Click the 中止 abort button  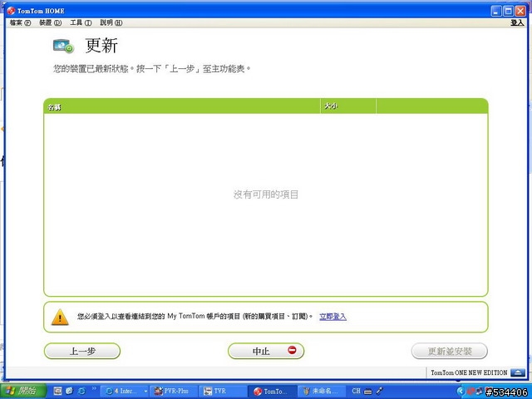coord(266,351)
